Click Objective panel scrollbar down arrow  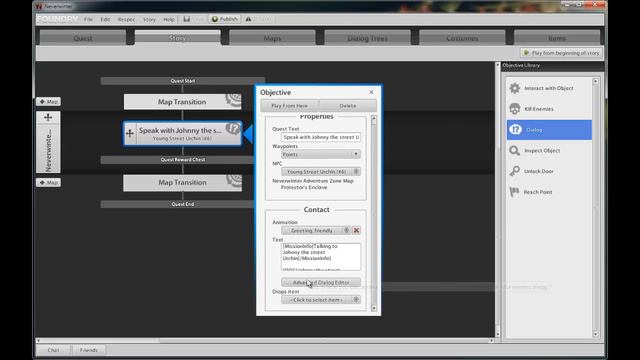point(374,308)
